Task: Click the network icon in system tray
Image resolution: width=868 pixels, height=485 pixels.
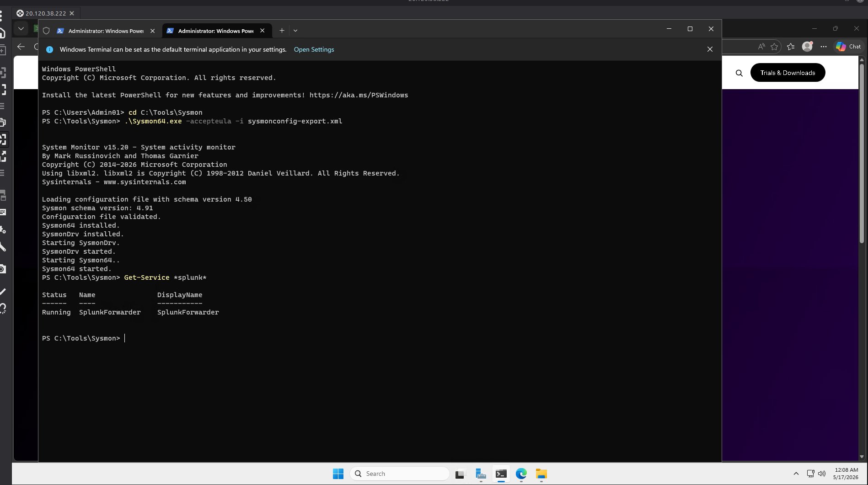Action: (x=810, y=474)
